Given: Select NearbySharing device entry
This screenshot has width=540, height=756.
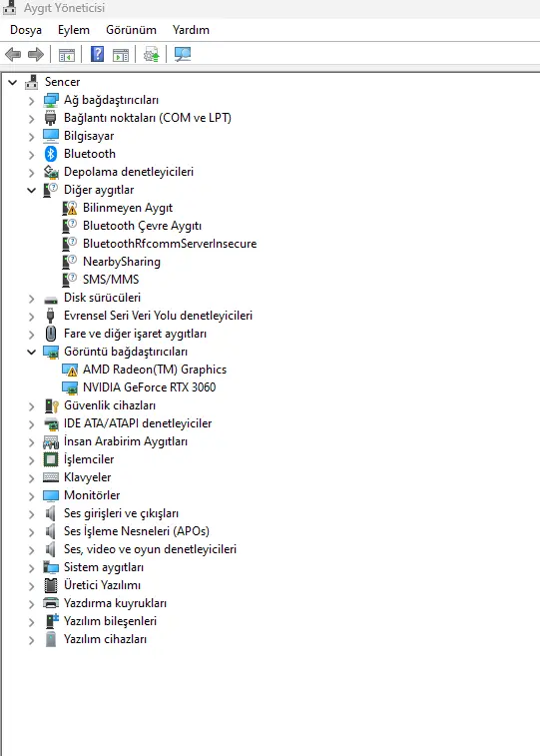Looking at the screenshot, I should click(122, 262).
